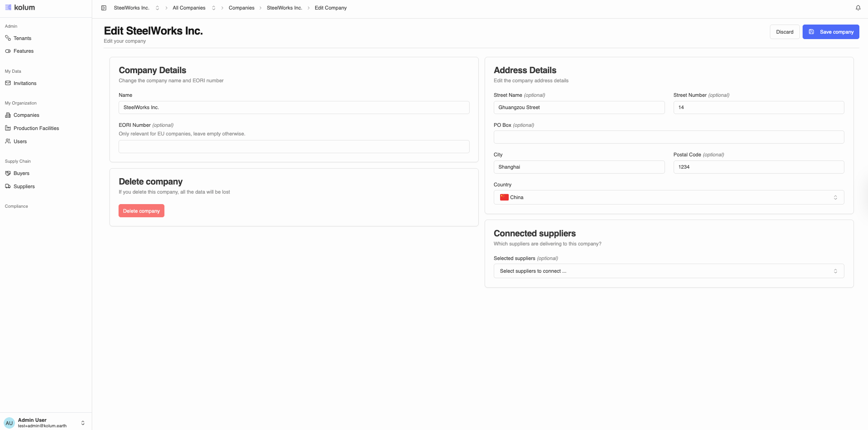Open the Admin User account menu

tap(45, 423)
